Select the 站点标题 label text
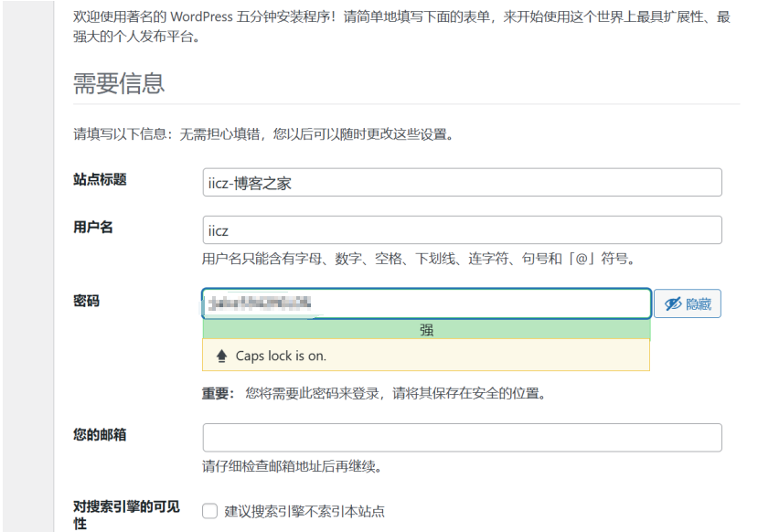 [x=100, y=181]
